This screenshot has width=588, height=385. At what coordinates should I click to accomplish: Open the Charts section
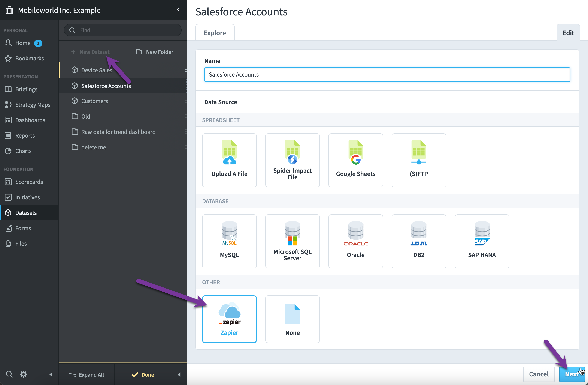click(x=23, y=151)
